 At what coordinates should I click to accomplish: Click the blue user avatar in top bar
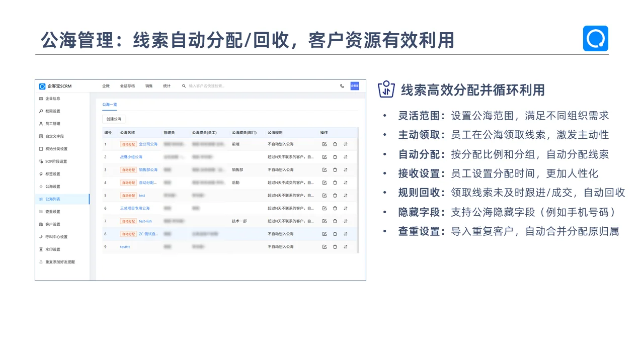point(355,86)
